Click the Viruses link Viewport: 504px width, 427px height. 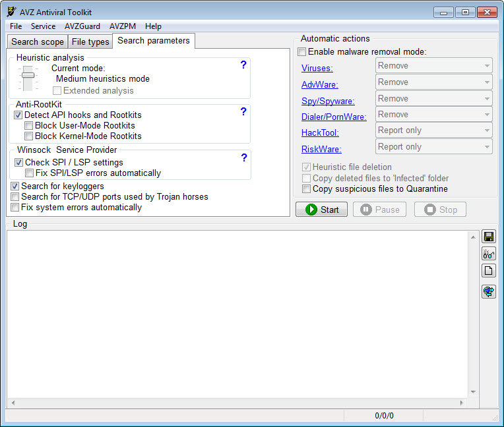pyautogui.click(x=317, y=69)
